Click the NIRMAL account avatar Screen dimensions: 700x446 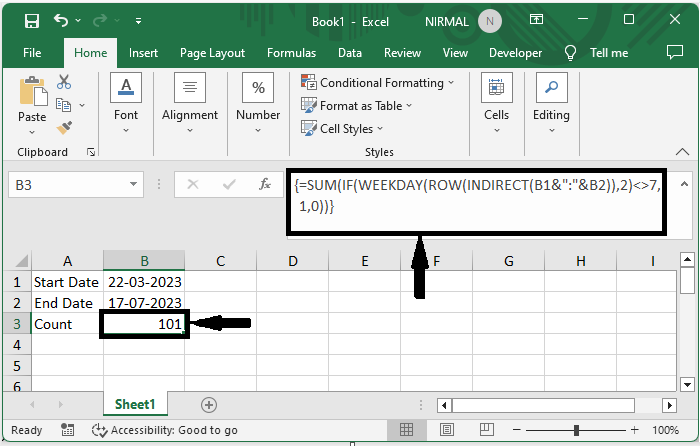[490, 21]
